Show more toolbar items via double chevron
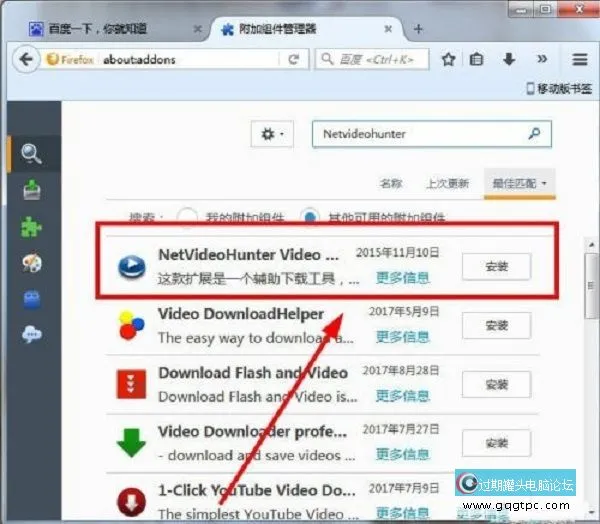Viewport: 600px width, 524px height. (x=542, y=59)
